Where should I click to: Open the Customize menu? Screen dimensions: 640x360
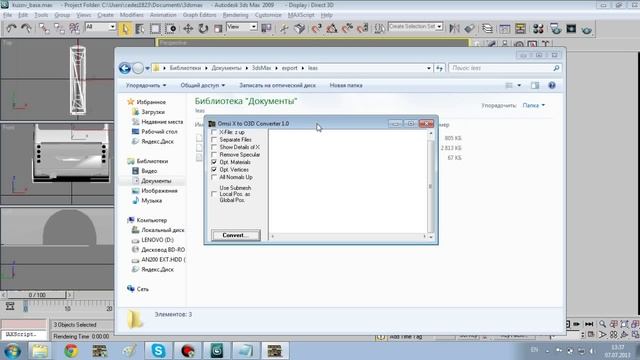(268, 15)
